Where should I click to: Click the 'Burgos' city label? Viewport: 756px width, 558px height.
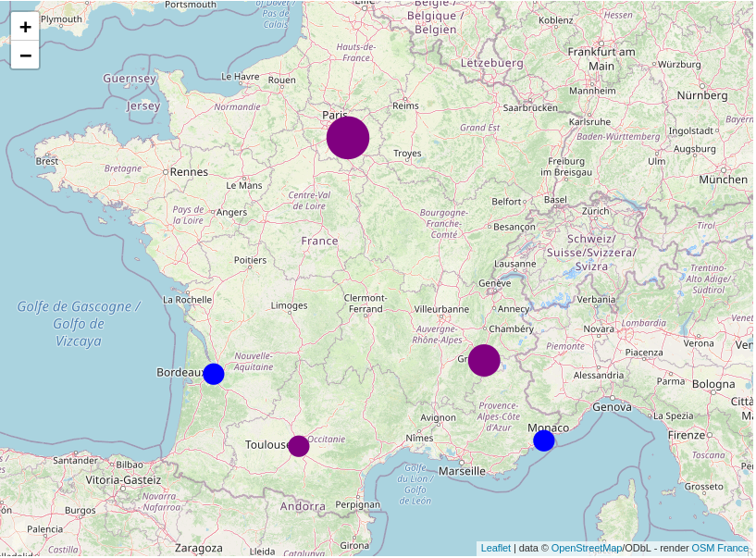[81, 510]
